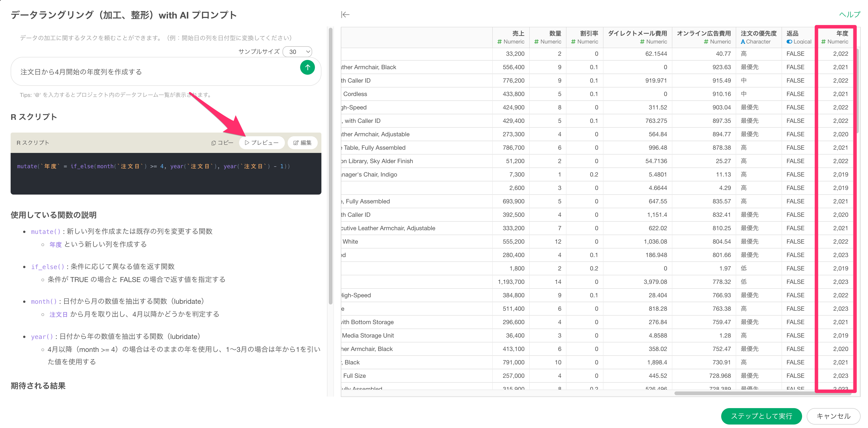The image size is (868, 428).
Task: Collapse the left panel with arrow icon
Action: tap(345, 15)
